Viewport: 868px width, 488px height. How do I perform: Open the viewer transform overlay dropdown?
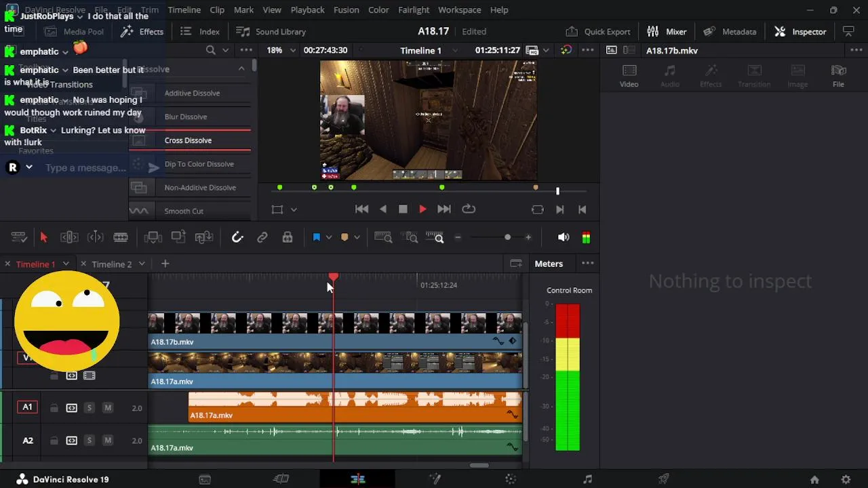click(294, 209)
